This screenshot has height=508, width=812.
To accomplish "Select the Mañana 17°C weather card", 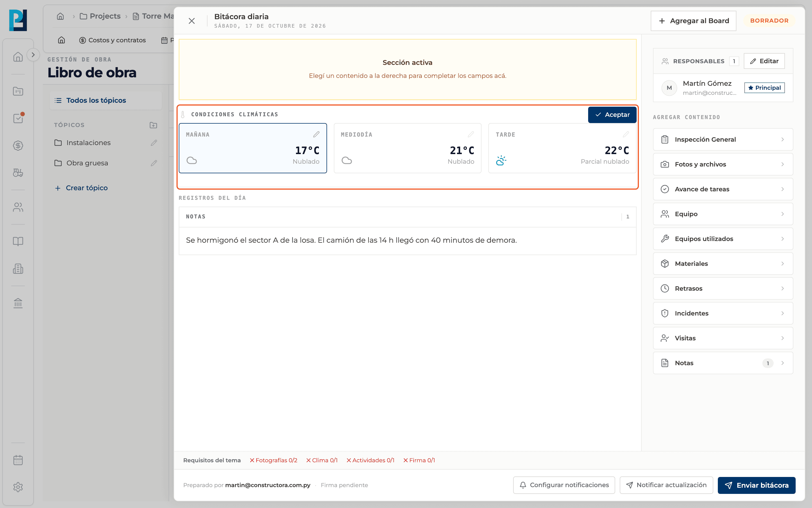I will [x=253, y=148].
